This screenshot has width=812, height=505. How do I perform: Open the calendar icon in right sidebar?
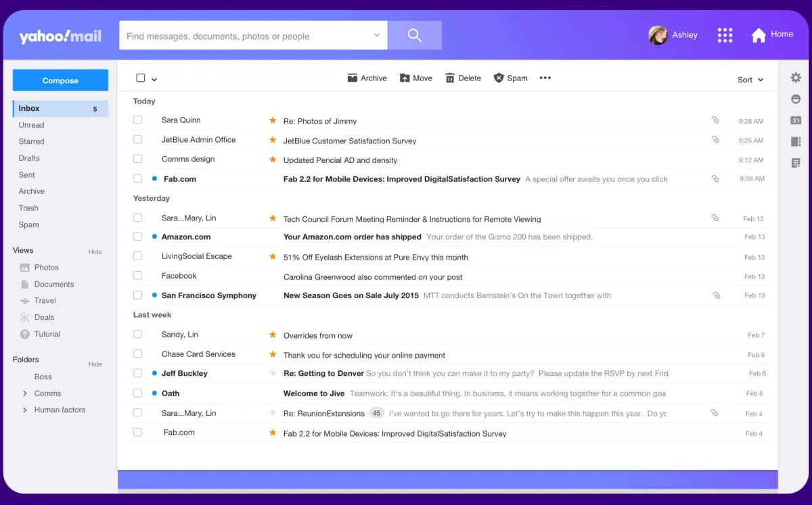point(796,120)
